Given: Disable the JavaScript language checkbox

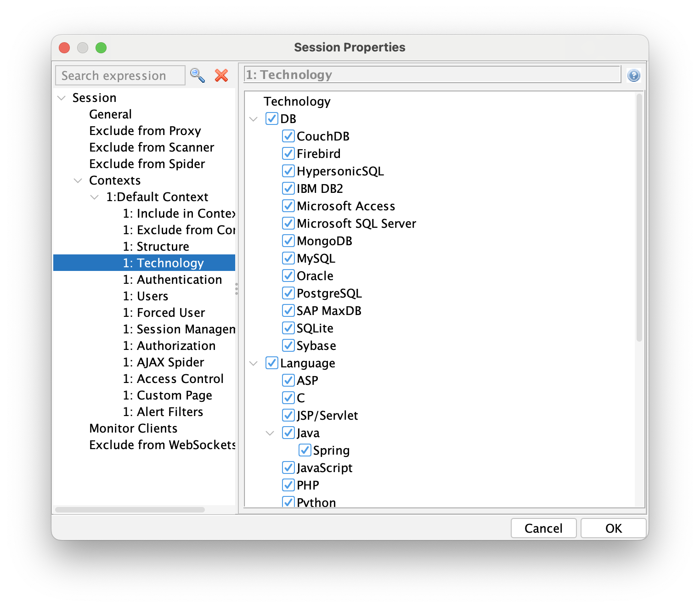Looking at the screenshot, I should pos(288,467).
